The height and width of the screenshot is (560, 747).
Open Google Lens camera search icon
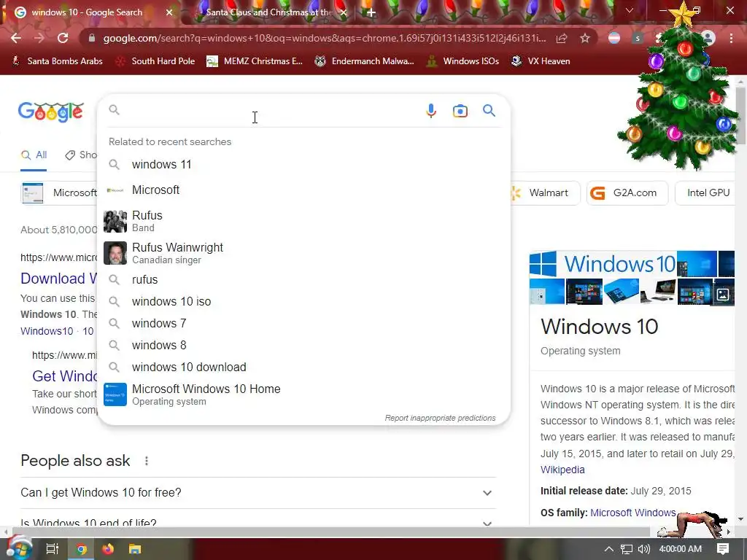[x=460, y=111]
